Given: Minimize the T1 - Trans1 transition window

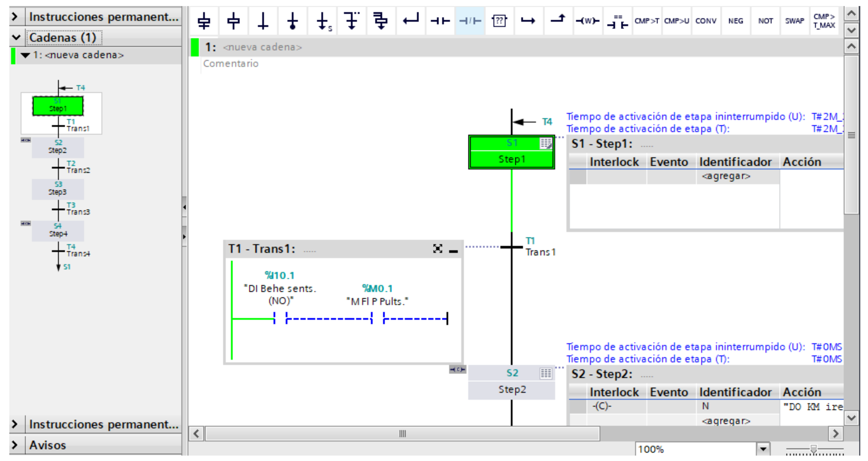Looking at the screenshot, I should [454, 251].
